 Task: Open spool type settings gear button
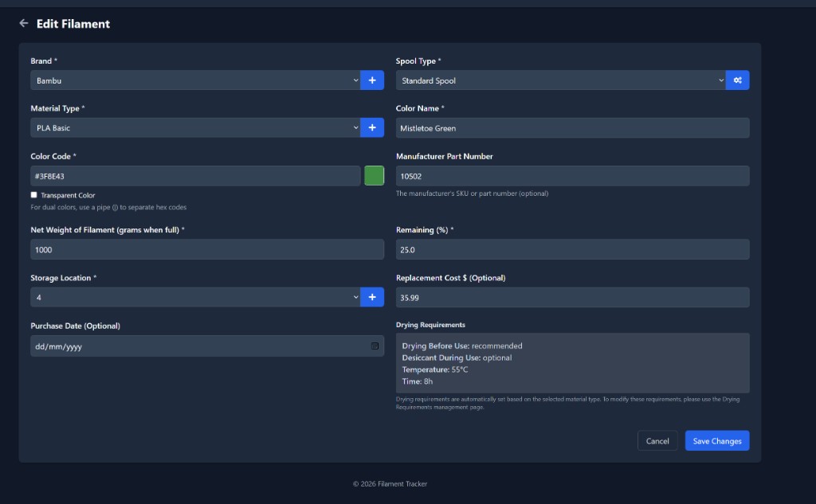738,80
